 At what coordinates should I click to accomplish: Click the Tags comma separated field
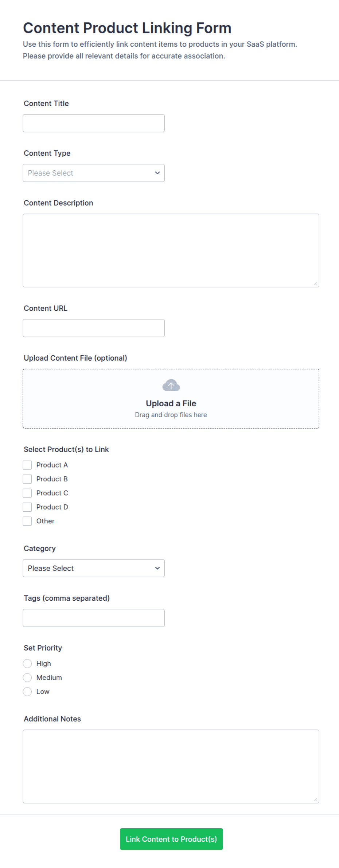(x=94, y=618)
